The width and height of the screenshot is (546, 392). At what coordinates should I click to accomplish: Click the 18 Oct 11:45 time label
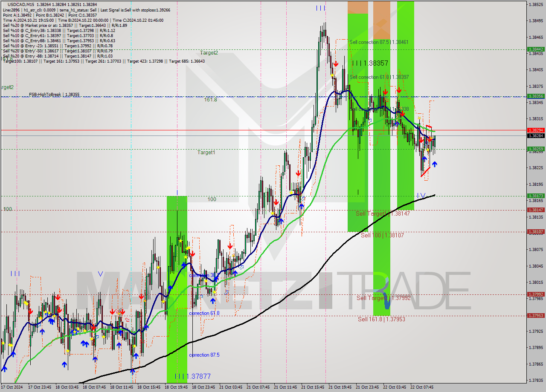point(122,387)
